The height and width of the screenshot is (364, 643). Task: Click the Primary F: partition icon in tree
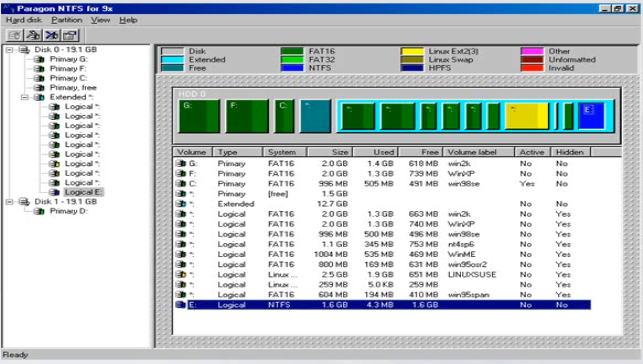39,68
